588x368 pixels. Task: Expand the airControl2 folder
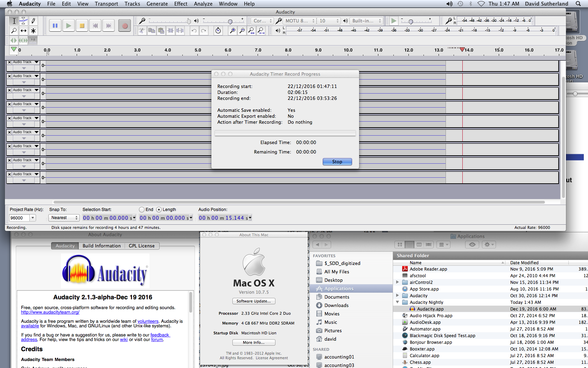click(397, 282)
